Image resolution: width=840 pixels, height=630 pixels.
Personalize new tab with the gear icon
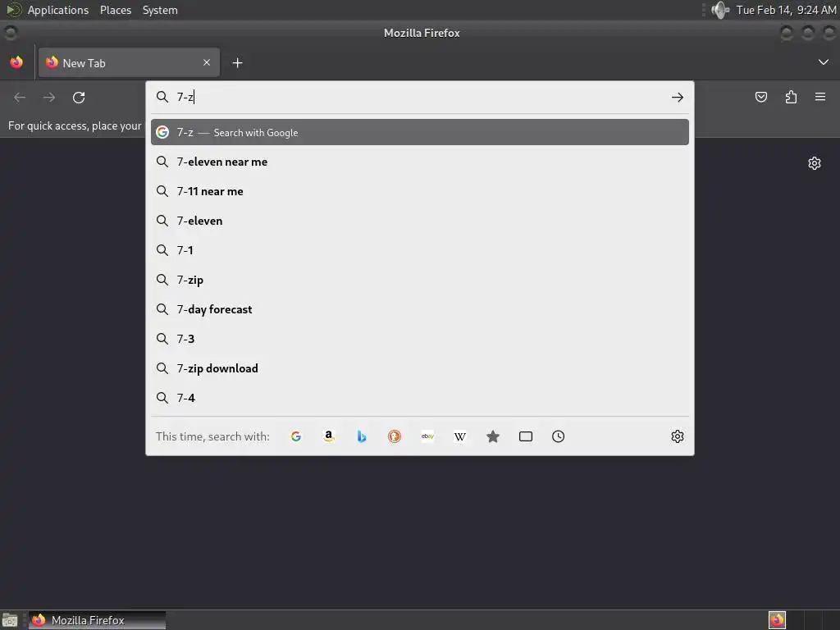(815, 163)
